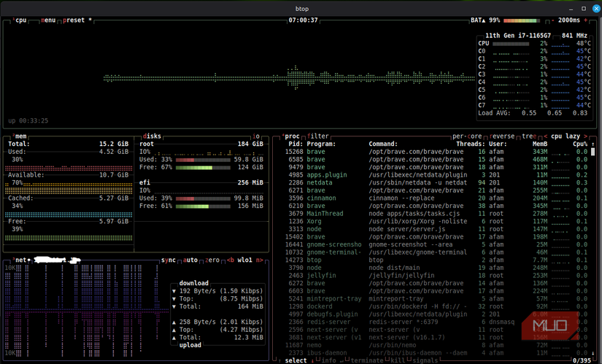
Task: Open the btop menu option
Action: pos(48,20)
